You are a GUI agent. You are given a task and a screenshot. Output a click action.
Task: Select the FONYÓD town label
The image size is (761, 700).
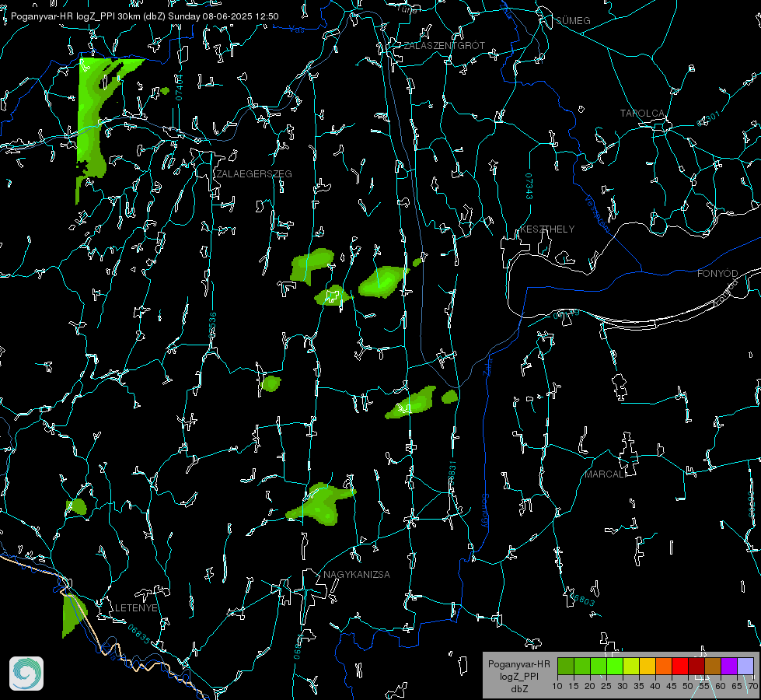pyautogui.click(x=717, y=274)
